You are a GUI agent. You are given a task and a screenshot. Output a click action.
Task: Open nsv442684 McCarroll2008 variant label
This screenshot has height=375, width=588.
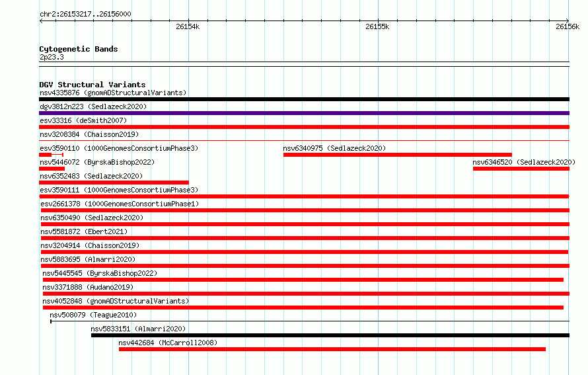pyautogui.click(x=168, y=343)
